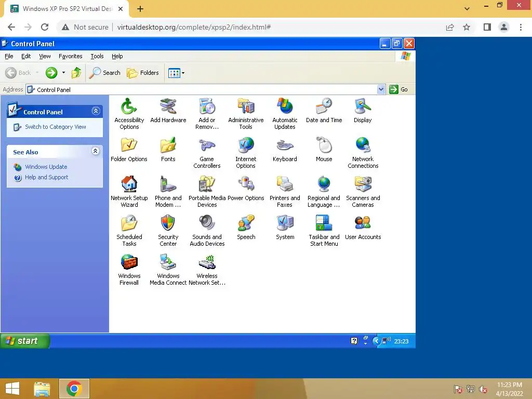532x399 pixels.
Task: Open the Accessibility Options icon
Action: pyautogui.click(x=129, y=106)
